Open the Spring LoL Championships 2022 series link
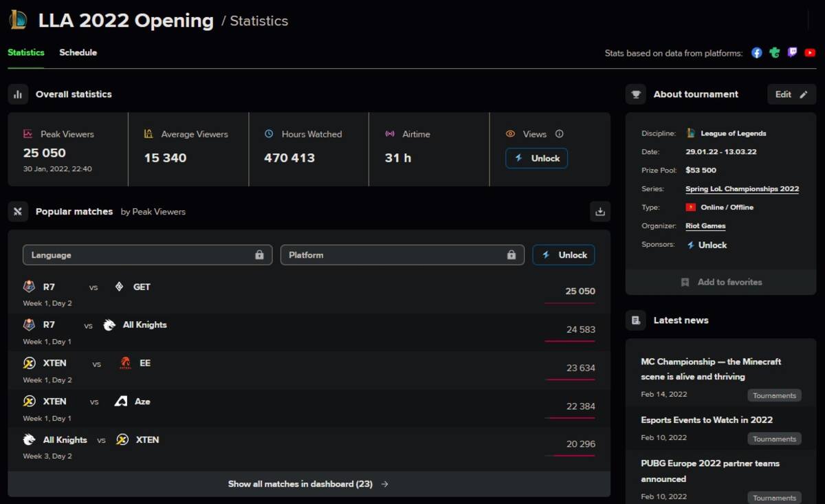 point(742,189)
